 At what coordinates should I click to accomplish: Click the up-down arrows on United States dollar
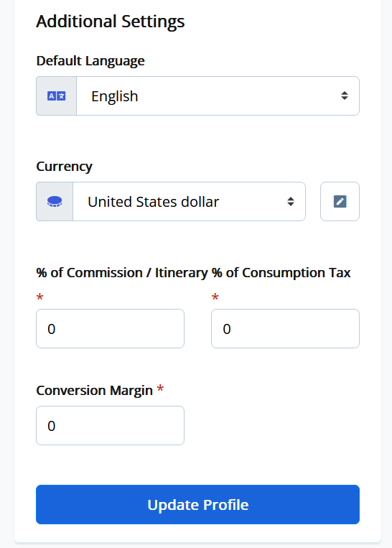291,202
